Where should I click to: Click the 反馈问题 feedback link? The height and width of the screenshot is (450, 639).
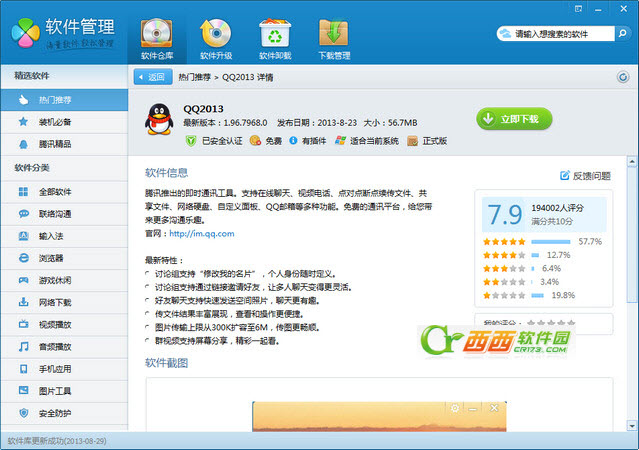click(586, 176)
